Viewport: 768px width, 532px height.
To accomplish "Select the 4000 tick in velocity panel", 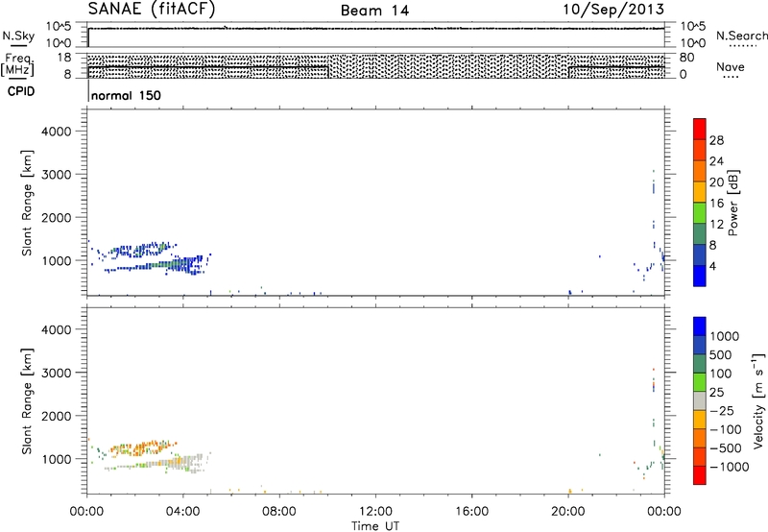I will 57,329.
